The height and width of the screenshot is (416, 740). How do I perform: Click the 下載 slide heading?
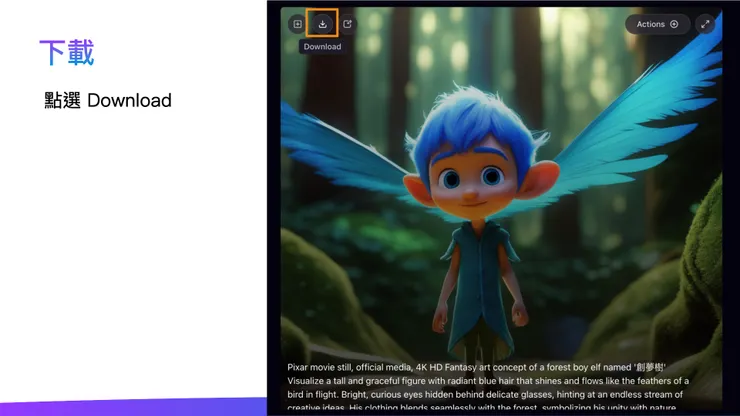tap(67, 52)
